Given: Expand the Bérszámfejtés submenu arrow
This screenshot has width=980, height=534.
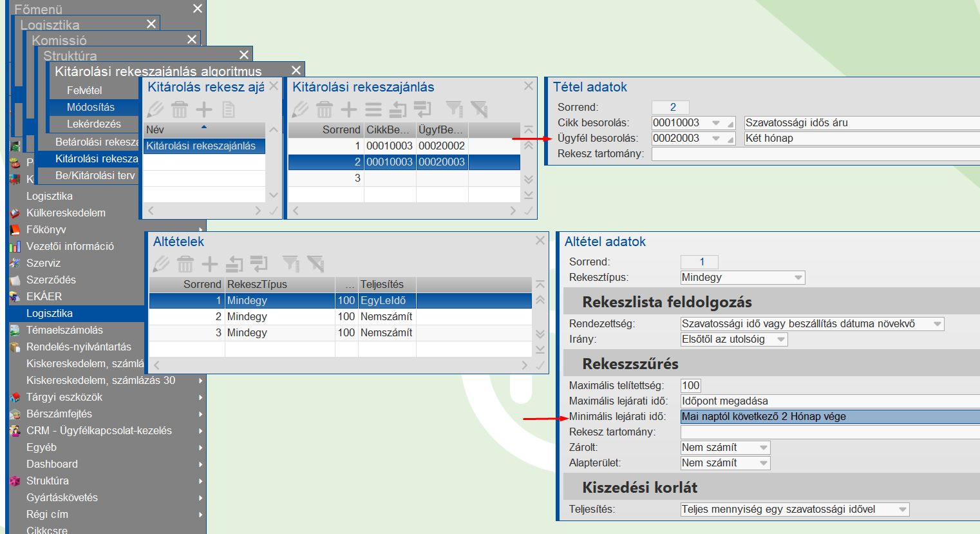Looking at the screenshot, I should 201,414.
